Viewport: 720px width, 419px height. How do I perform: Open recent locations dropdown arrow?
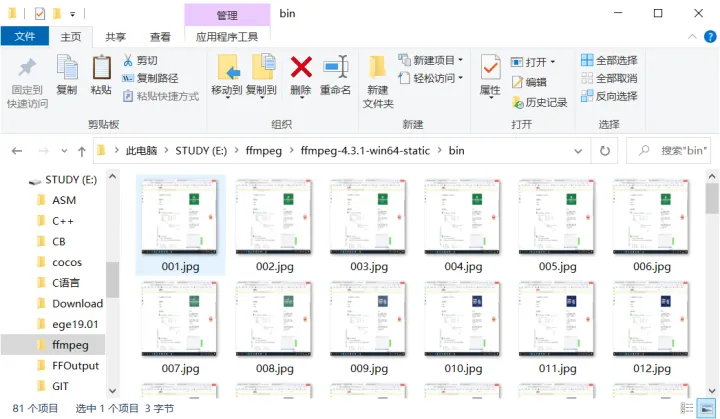pyautogui.click(x=64, y=151)
